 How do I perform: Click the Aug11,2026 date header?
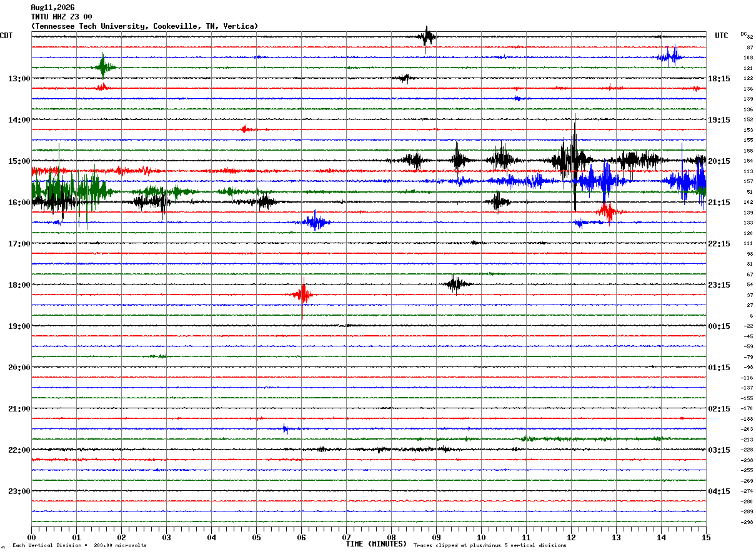pos(52,8)
